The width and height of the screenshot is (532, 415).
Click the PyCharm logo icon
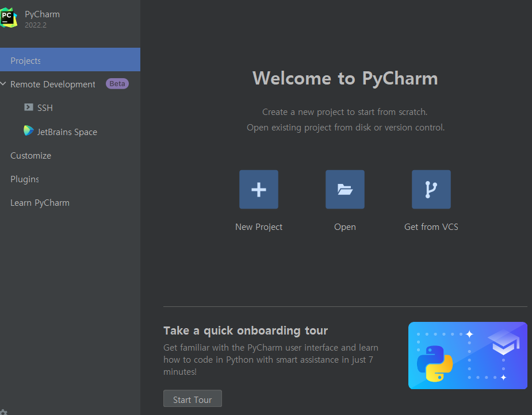point(8,18)
